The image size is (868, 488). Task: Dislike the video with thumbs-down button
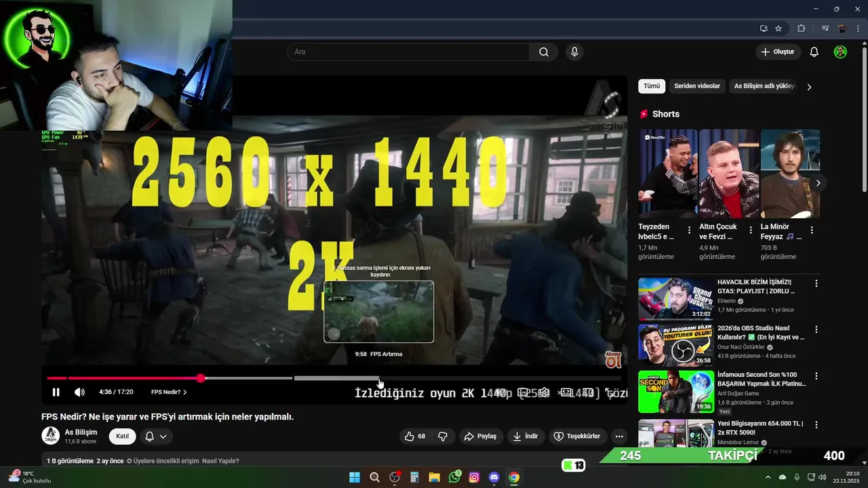443,436
